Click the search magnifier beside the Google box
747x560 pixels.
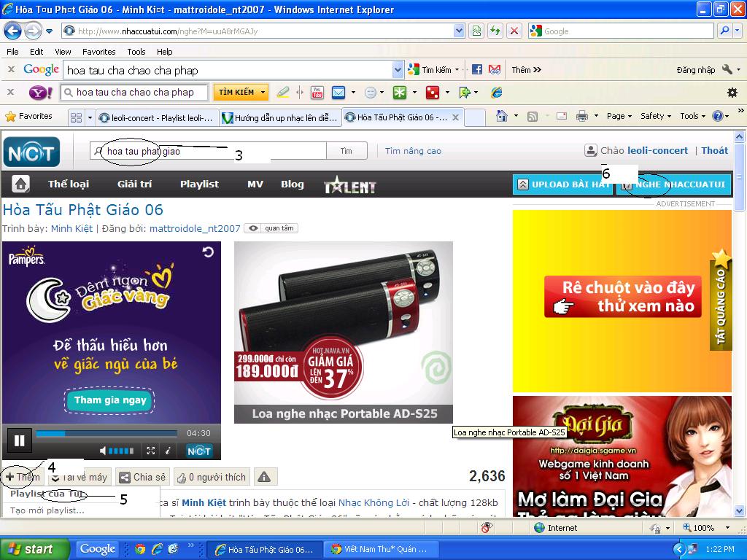724,31
